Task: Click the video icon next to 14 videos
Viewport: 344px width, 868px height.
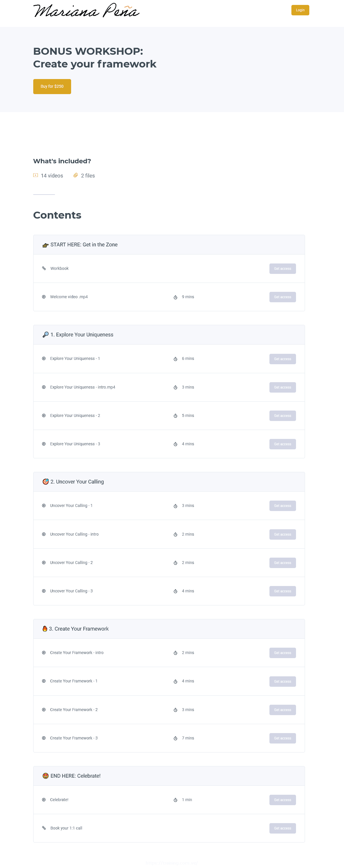Action: (35, 175)
